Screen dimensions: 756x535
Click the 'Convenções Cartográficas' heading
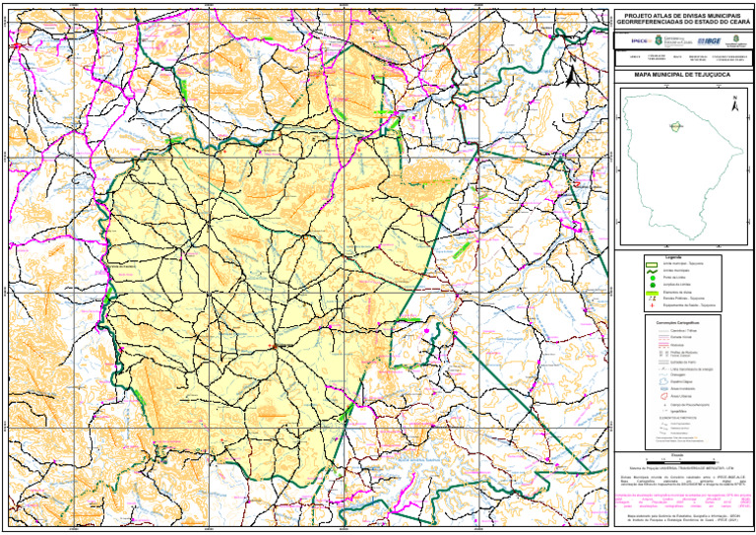tap(678, 323)
